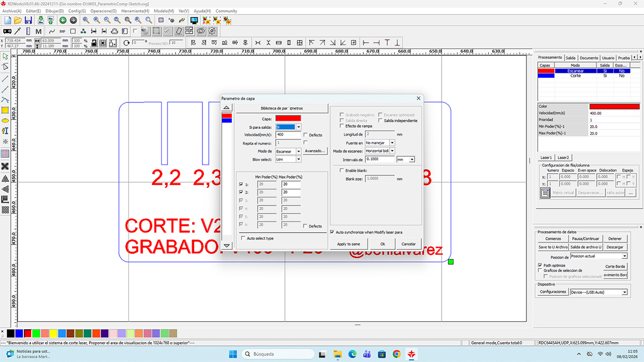
Task: Check the Enable blank option
Action: point(341,171)
